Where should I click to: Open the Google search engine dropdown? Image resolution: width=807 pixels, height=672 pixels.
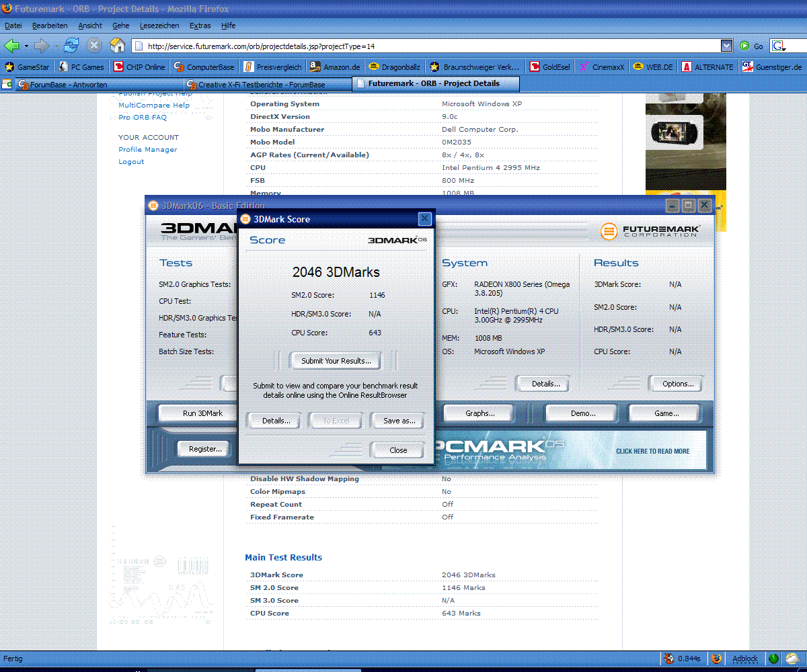coord(778,46)
